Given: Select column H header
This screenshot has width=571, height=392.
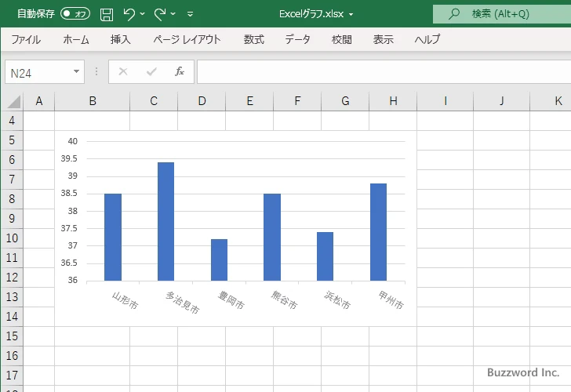Looking at the screenshot, I should coord(393,101).
